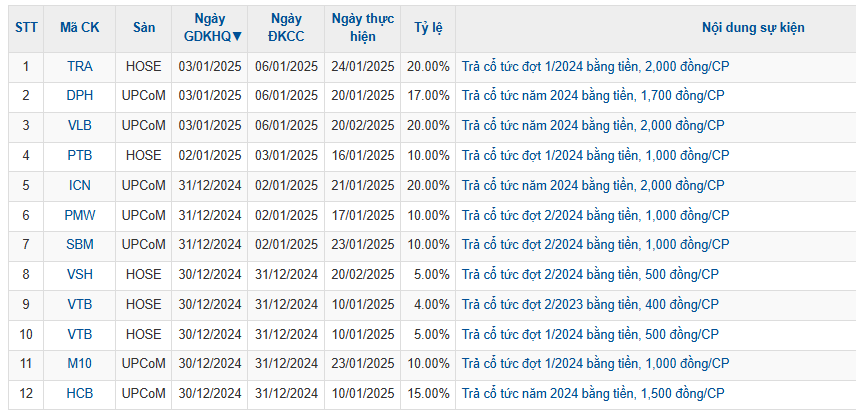Open TRA dividend event, 2,000 đồng/CP
Viewport: 856px width, 415px height.
[596, 67]
